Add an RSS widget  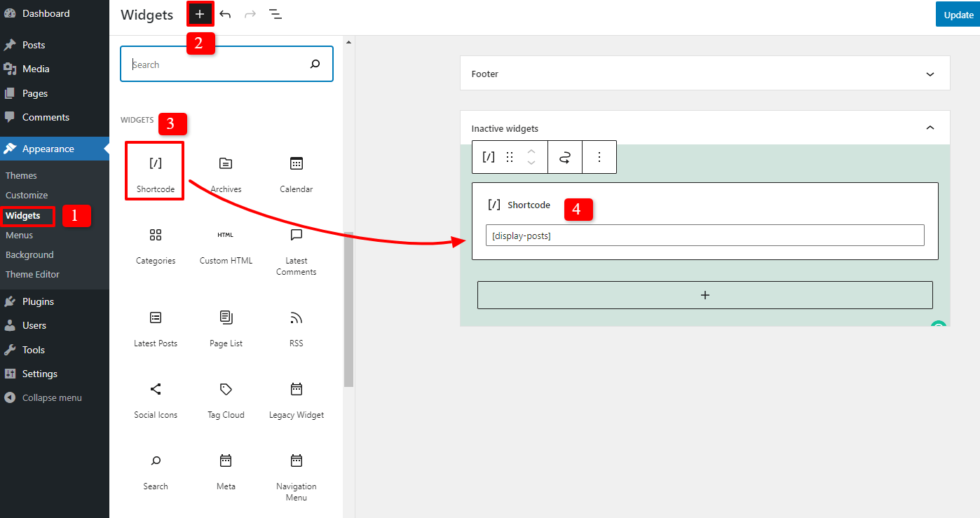[296, 326]
